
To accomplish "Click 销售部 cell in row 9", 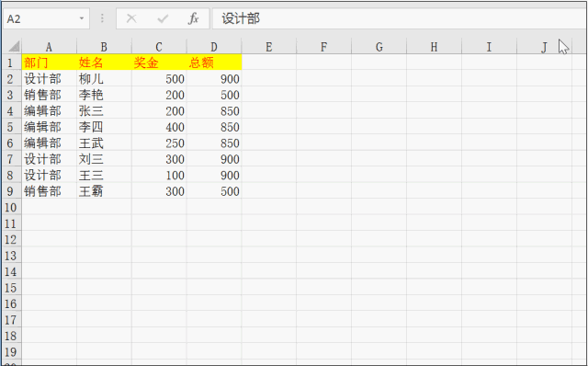I will [x=49, y=191].
